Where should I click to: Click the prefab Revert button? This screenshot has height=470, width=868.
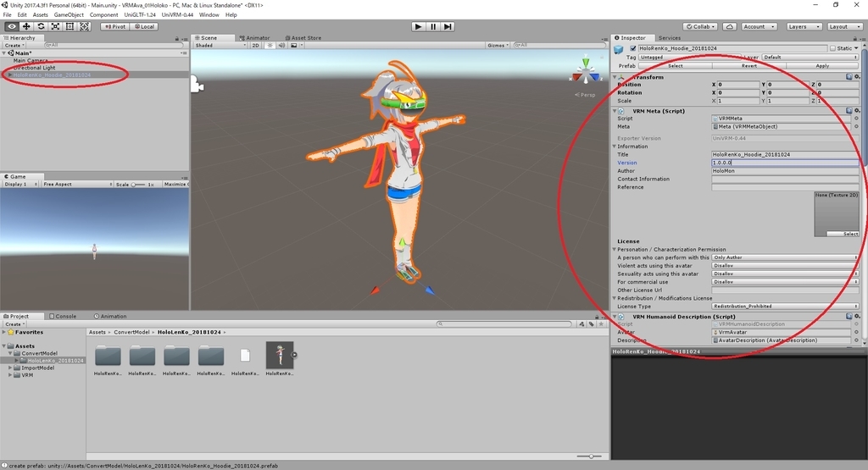(749, 66)
